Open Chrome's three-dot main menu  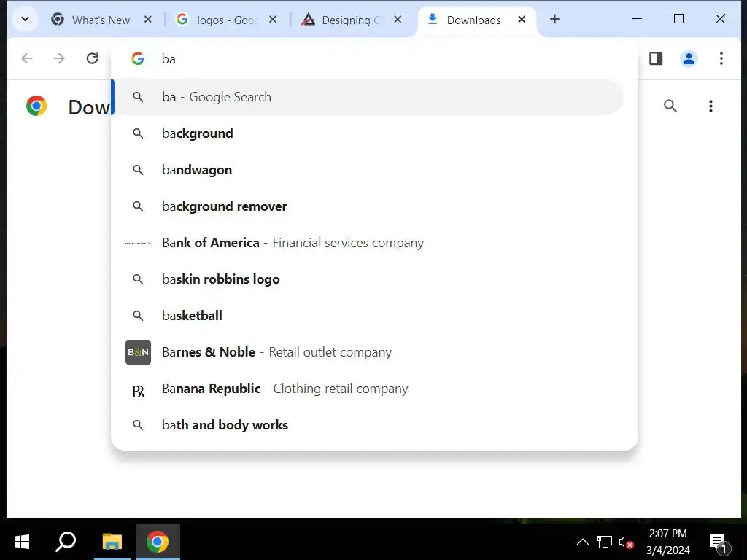click(x=721, y=58)
